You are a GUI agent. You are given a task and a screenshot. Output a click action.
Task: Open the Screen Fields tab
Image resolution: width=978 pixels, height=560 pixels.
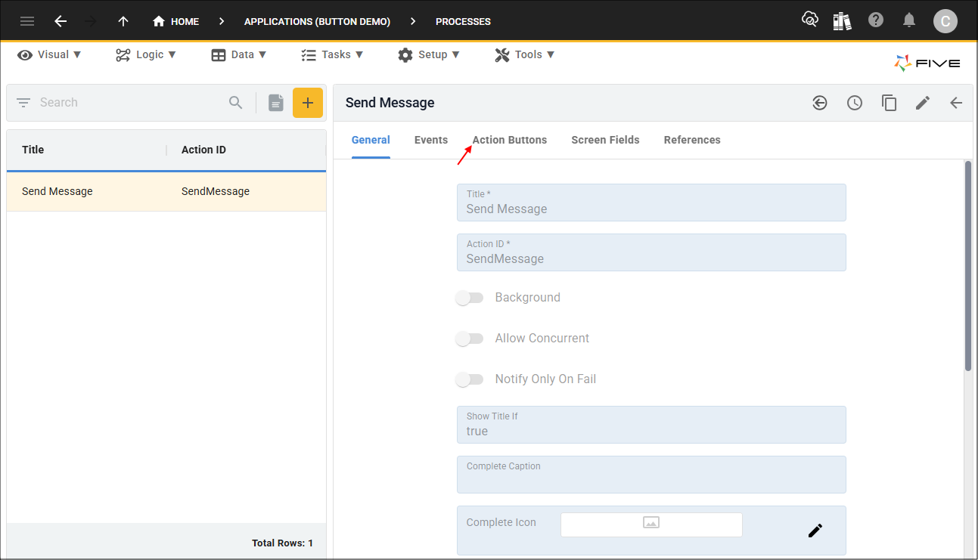point(605,140)
